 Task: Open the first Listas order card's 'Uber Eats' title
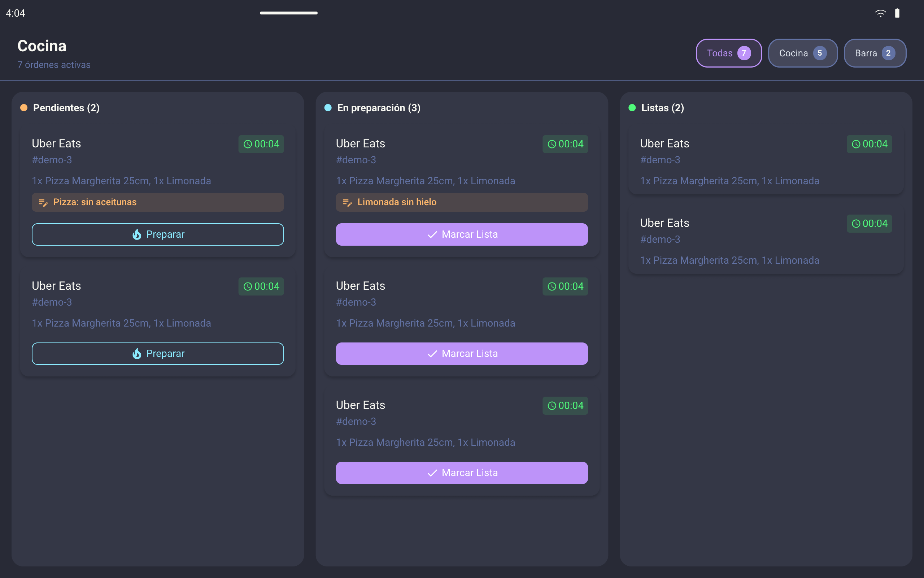(664, 144)
